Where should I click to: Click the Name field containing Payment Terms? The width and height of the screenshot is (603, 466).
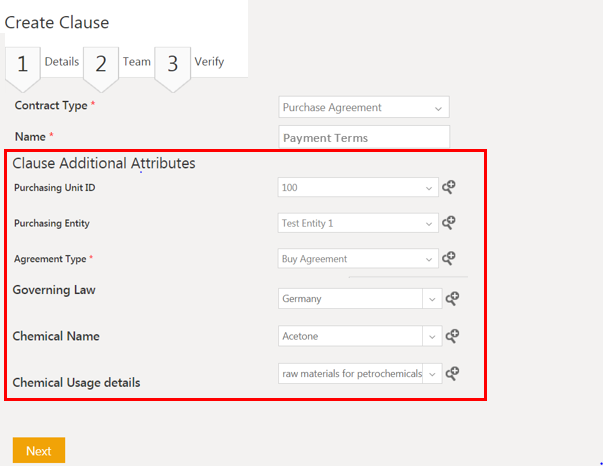coord(364,138)
